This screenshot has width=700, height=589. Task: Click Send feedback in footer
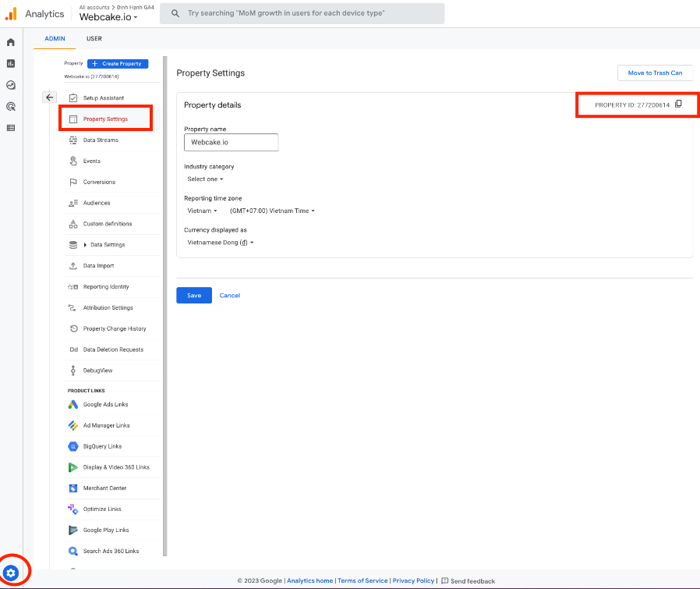coord(468,581)
